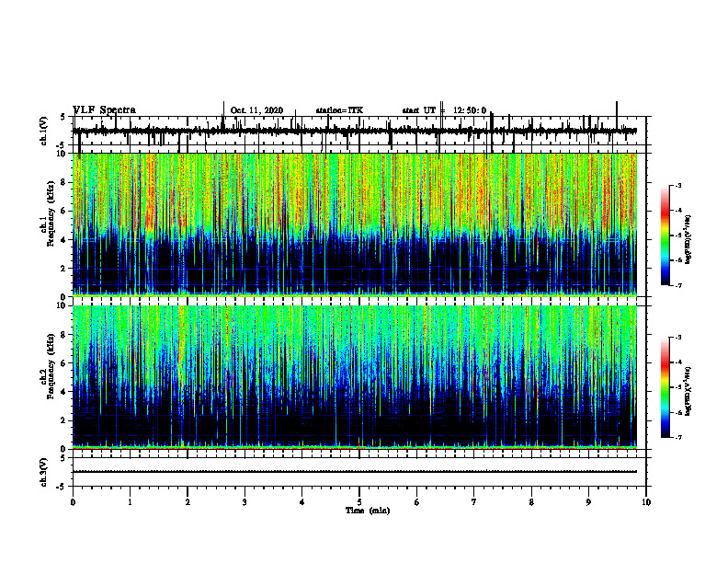Click the "Time (min)" axis title
Viewport: 728px width, 563px height.
pyautogui.click(x=368, y=511)
